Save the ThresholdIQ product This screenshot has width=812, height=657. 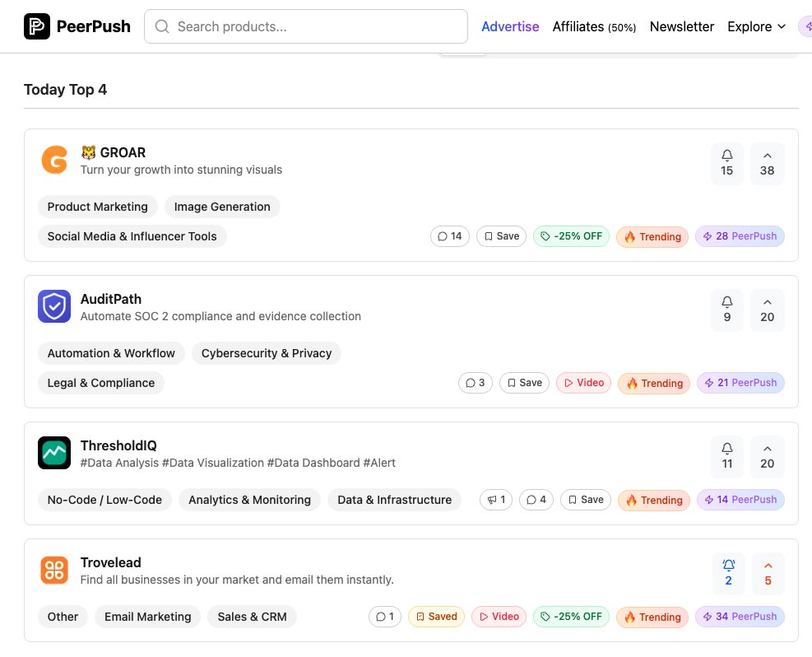[x=586, y=500]
